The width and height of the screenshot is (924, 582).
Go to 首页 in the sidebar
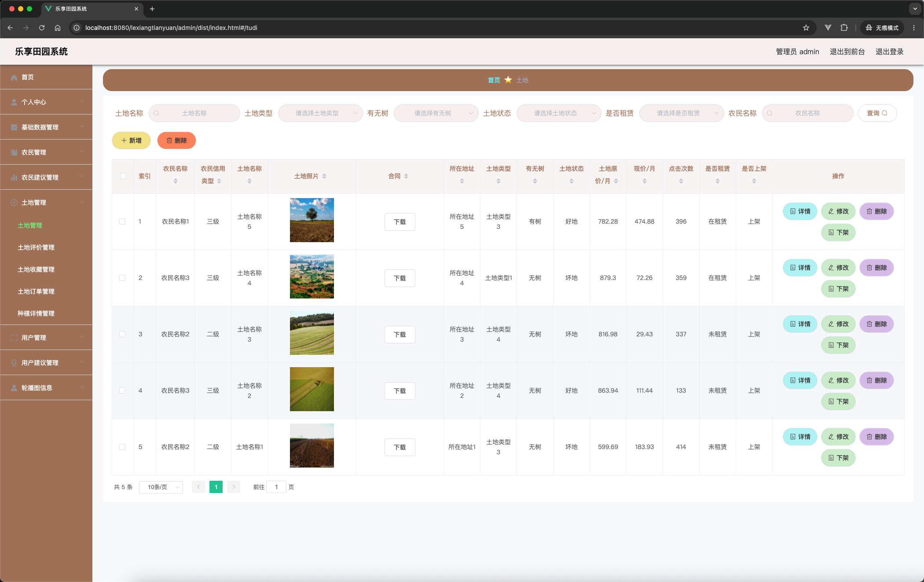pyautogui.click(x=46, y=77)
